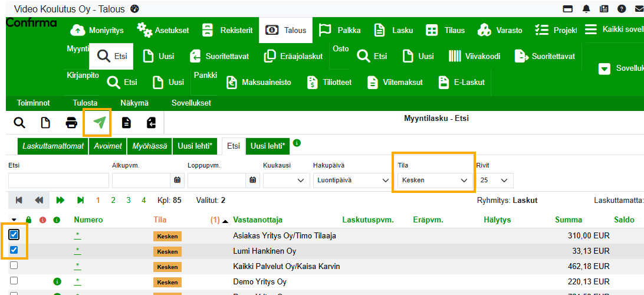Click the paper plane send icon
This screenshot has height=295, width=644.
[x=97, y=123]
